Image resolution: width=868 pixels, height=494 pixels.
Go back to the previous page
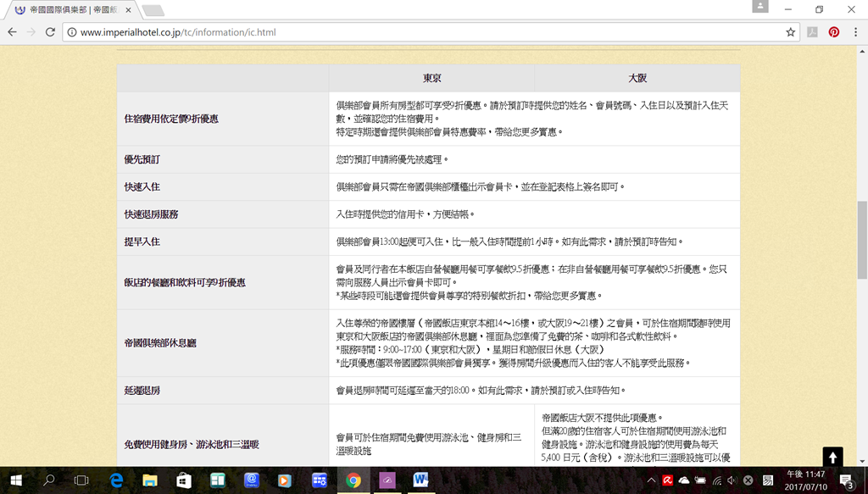[x=12, y=32]
